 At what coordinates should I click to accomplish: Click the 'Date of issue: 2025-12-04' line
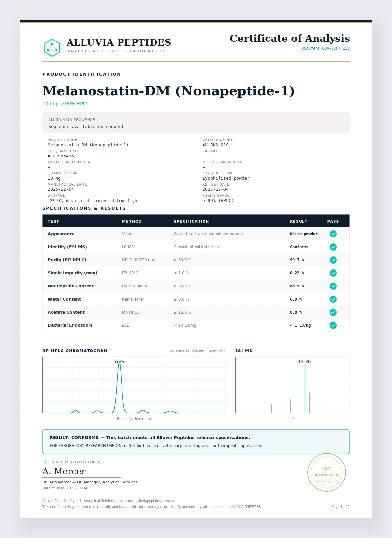[x=65, y=488]
